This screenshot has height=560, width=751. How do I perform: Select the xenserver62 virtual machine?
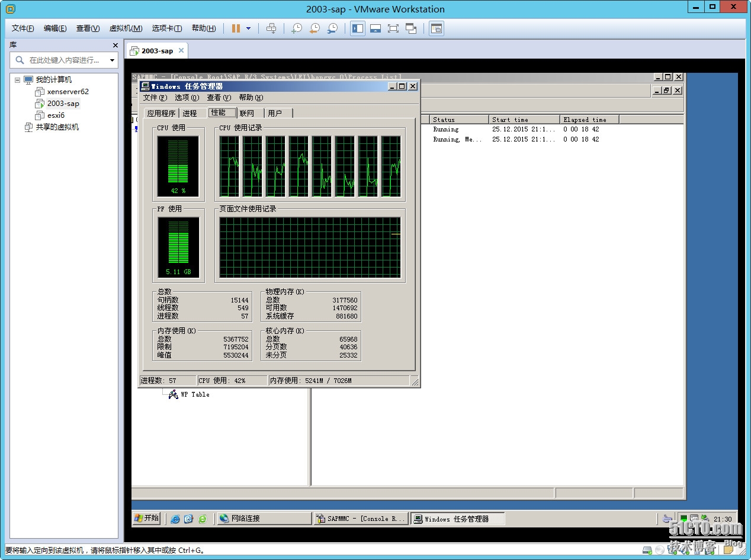[x=68, y=91]
